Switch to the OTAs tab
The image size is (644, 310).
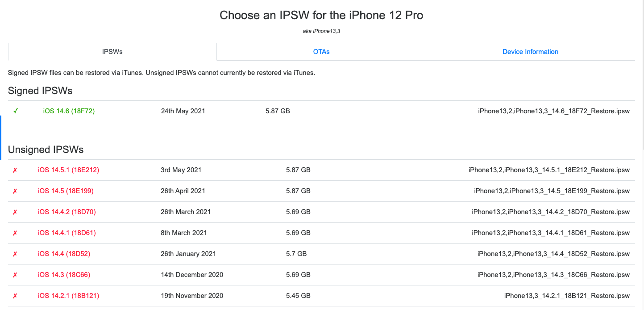tap(321, 52)
